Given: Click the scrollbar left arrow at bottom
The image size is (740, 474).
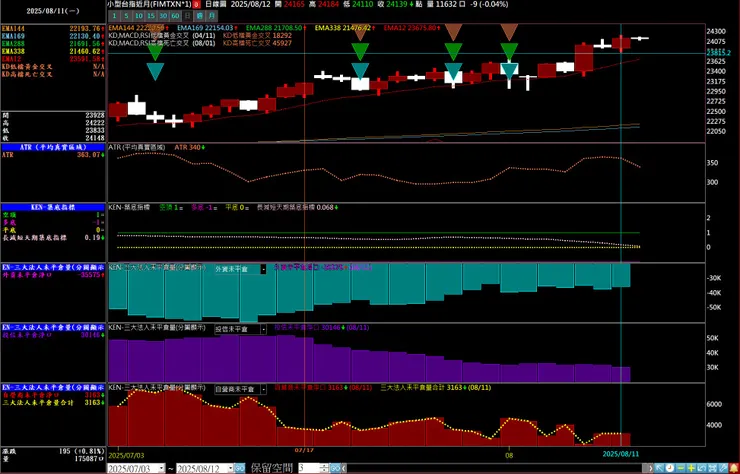Looking at the screenshot, I should tap(344, 468).
